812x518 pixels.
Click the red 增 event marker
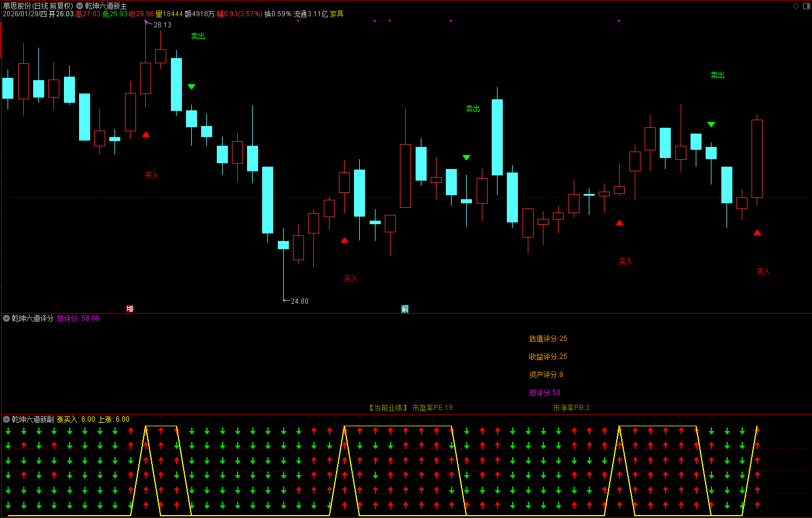click(x=130, y=308)
